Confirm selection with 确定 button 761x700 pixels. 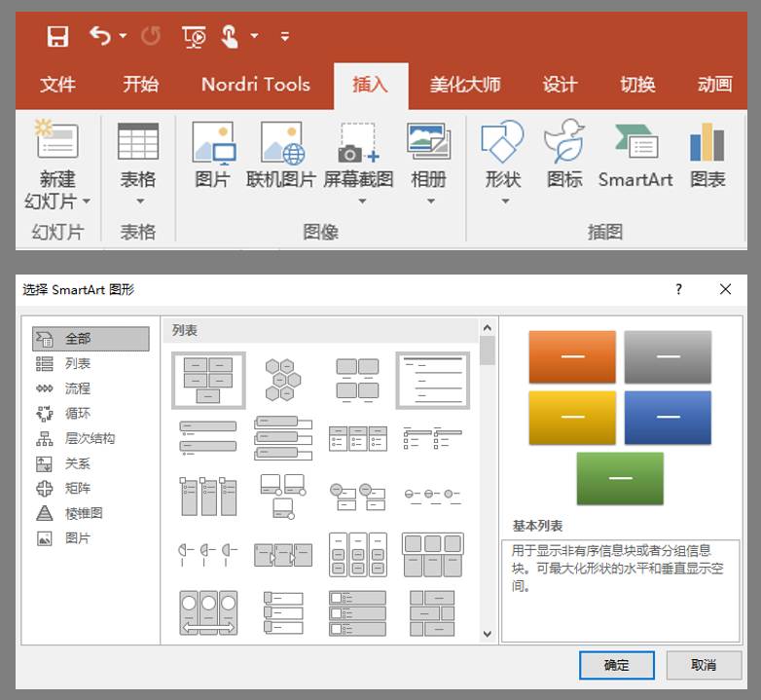pos(616,665)
